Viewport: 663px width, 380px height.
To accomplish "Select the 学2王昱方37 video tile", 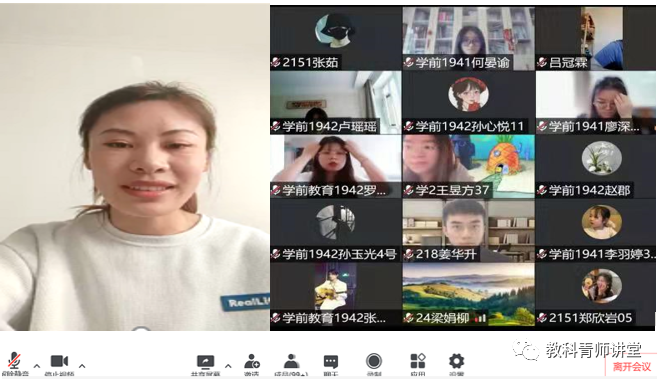I will click(x=468, y=167).
